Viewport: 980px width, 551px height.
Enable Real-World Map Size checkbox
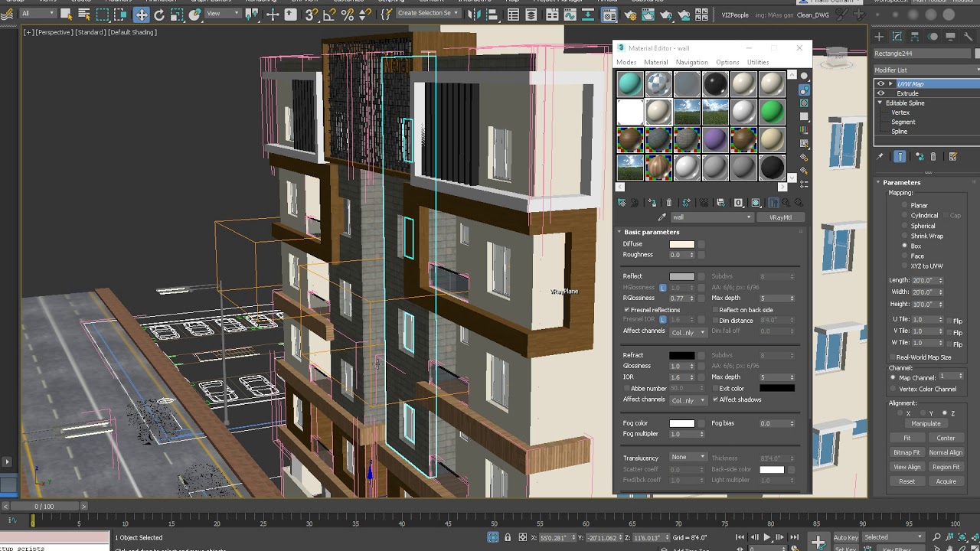click(x=893, y=357)
